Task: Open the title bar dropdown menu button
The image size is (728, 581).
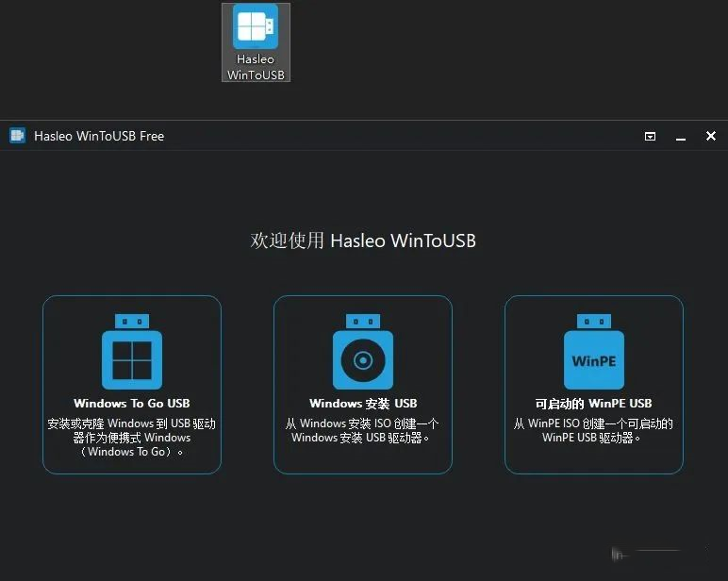Action: click(650, 136)
